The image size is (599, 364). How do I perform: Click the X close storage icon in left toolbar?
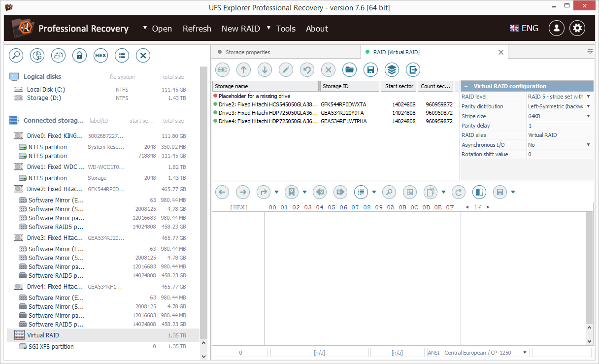[x=143, y=56]
